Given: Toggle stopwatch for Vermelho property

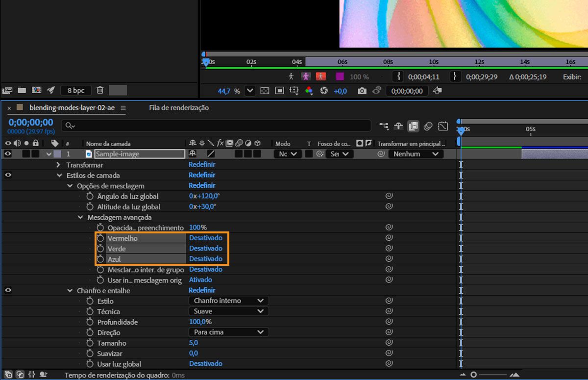Looking at the screenshot, I should point(100,238).
